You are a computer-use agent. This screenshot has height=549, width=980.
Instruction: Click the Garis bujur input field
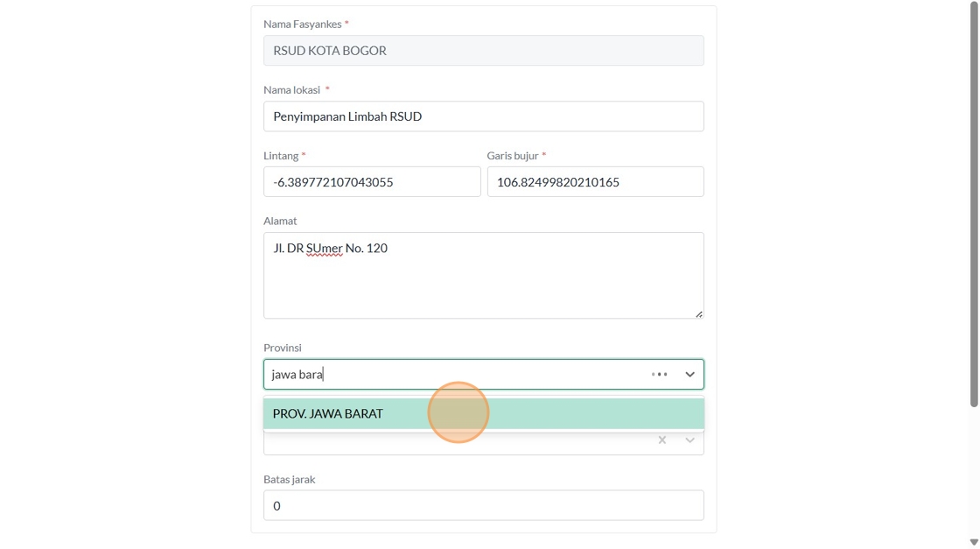595,182
